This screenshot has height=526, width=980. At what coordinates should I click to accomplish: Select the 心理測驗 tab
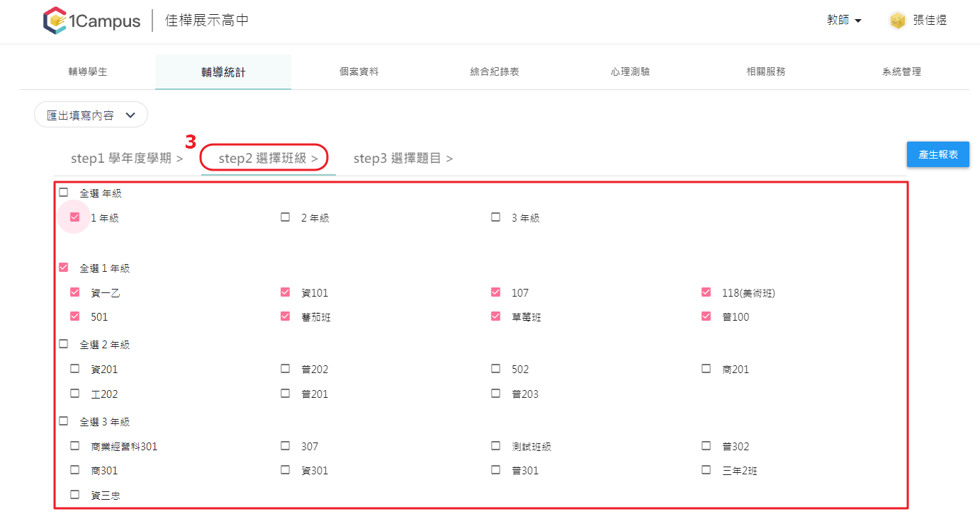(x=630, y=72)
